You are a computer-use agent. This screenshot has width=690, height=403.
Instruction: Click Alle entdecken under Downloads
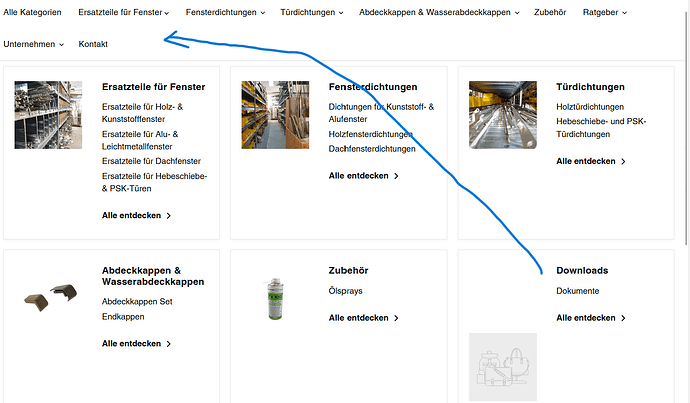(x=591, y=318)
